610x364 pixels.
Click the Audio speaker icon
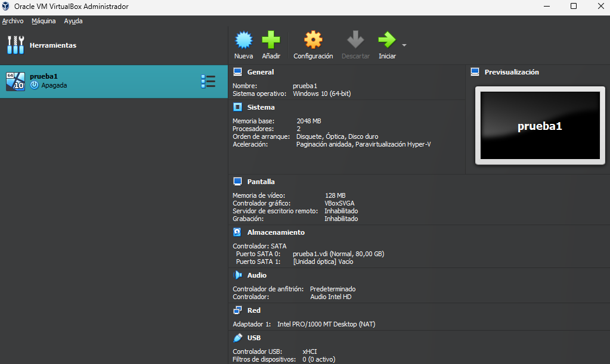click(237, 275)
